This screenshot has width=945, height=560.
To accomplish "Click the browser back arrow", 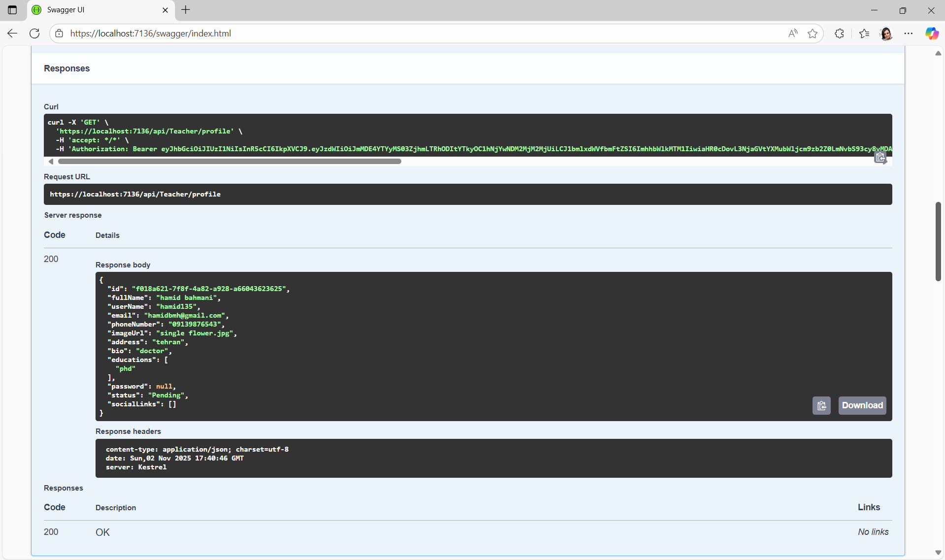I will (12, 33).
